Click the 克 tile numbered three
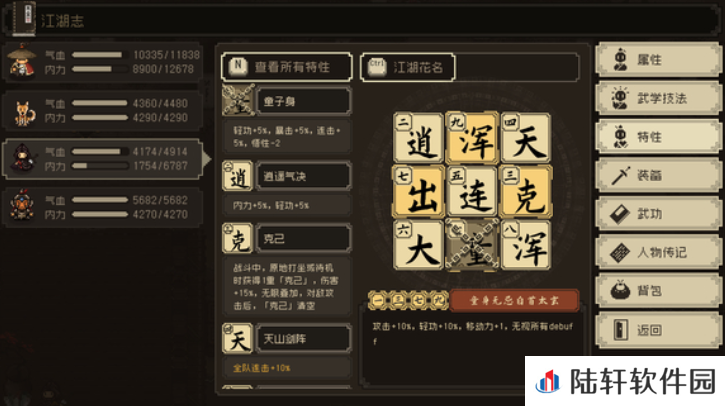 526,191
